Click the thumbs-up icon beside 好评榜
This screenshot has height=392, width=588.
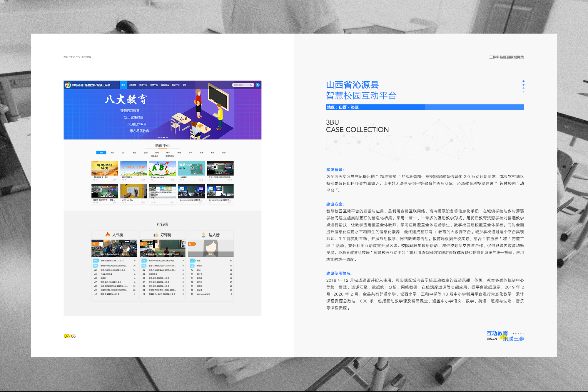(x=156, y=235)
